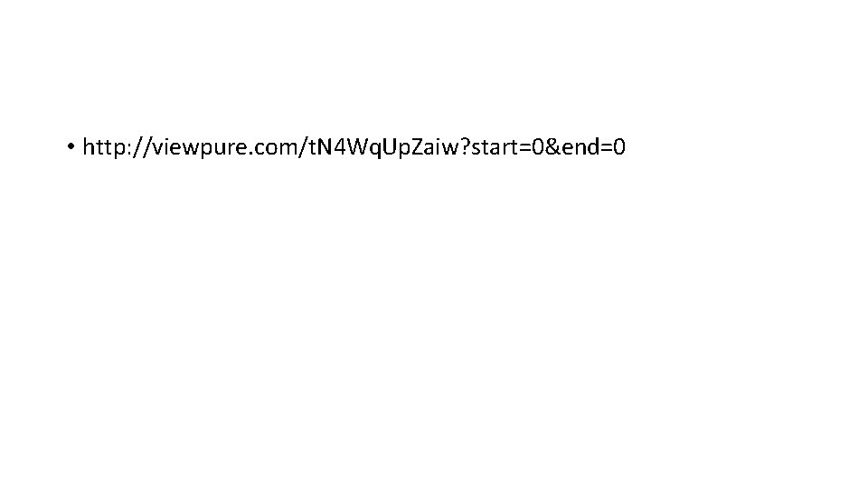This screenshot has height=488, width=868.
Task: Click the word "start" in the link
Action: coord(495,147)
